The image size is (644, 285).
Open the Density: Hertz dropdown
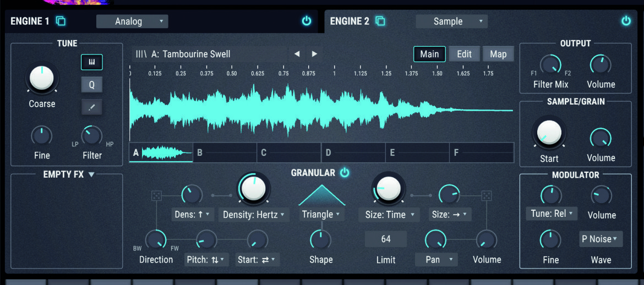(254, 215)
